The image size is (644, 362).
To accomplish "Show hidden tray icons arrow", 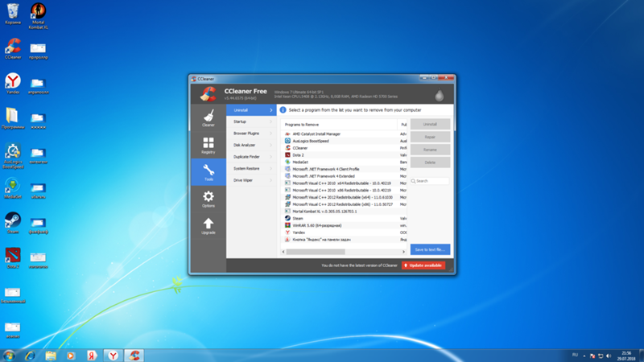I will pos(584,356).
